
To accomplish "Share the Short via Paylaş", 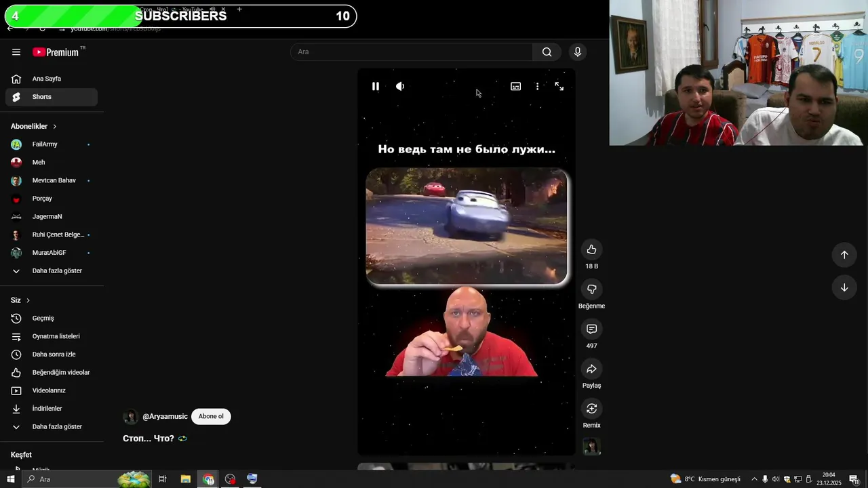I will (x=591, y=369).
